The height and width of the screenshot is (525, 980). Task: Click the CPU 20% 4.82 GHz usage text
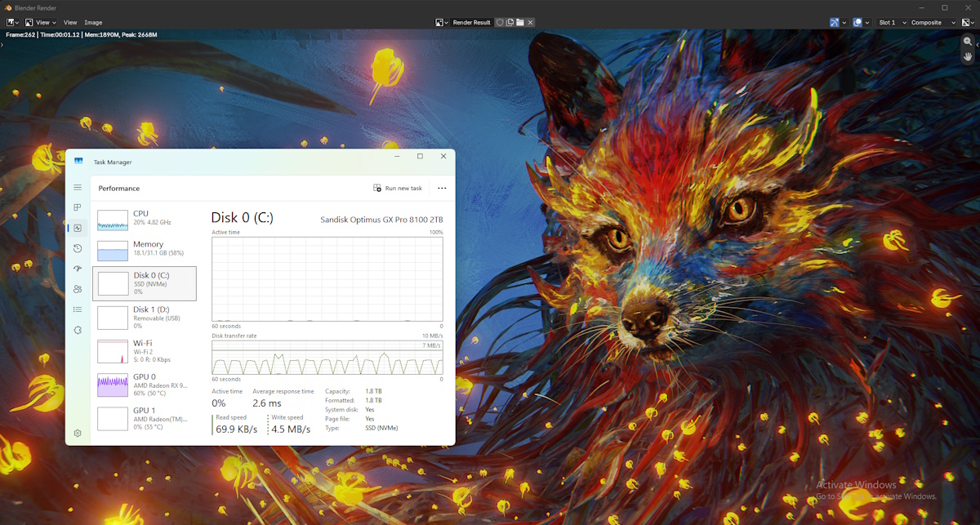[152, 222]
